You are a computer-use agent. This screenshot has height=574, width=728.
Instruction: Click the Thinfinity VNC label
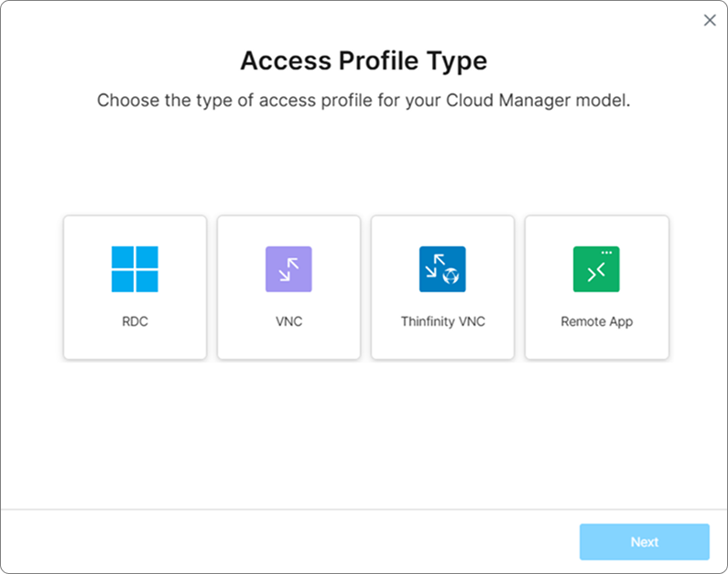coord(443,321)
